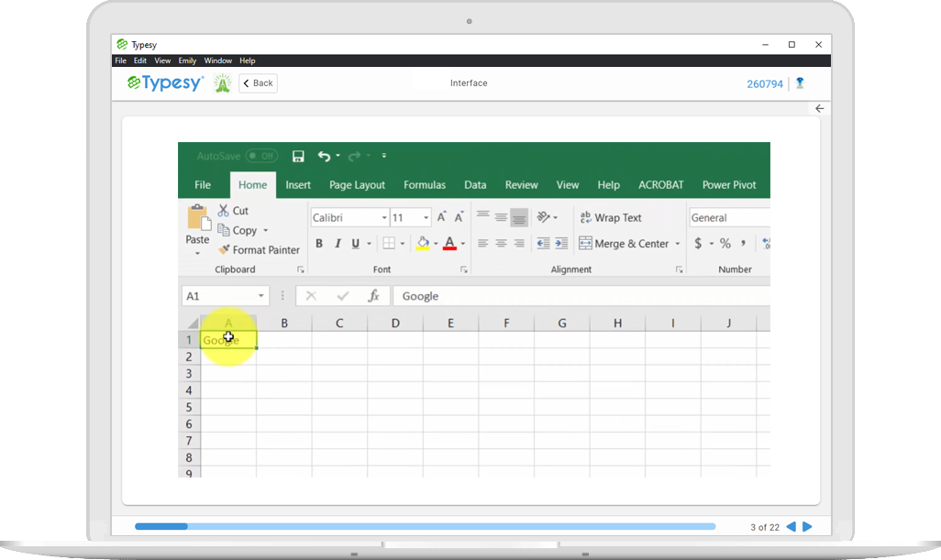
Task: Open the File menu in Typesy menu bar
Action: tap(121, 60)
